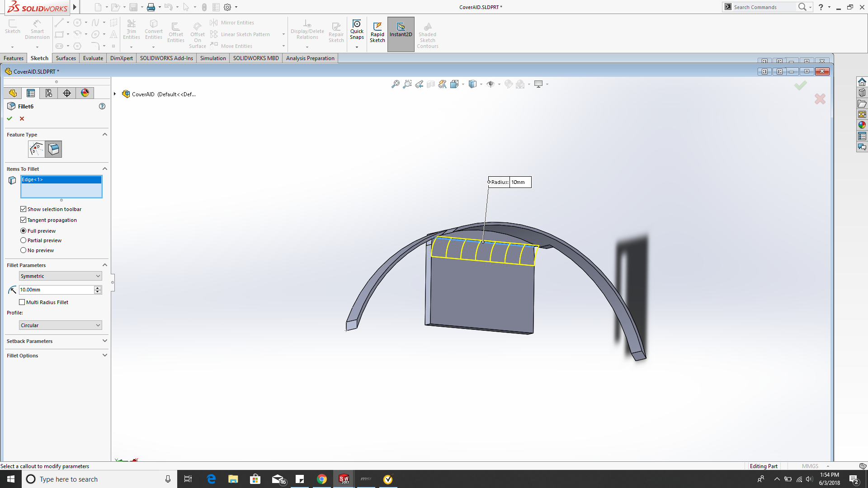868x488 pixels.
Task: Select Partial preview option
Action: click(x=23, y=240)
